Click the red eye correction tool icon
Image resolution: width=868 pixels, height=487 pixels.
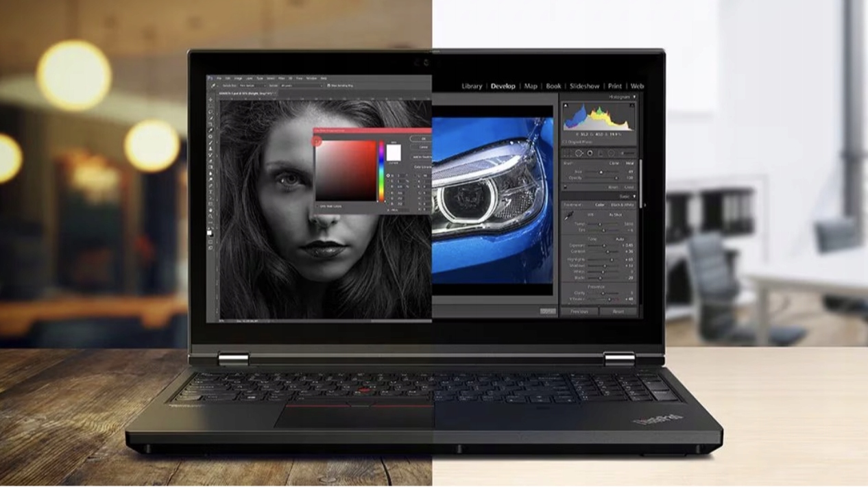pos(590,153)
